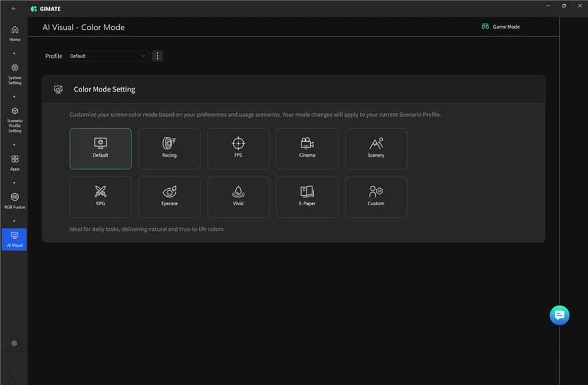Click the Color Mode Setting heading

[105, 89]
